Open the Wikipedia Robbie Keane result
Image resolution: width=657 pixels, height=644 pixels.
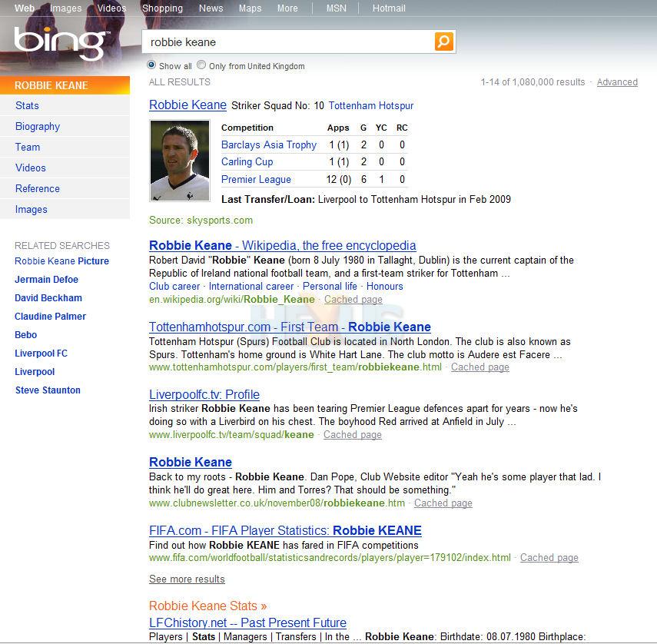[283, 245]
